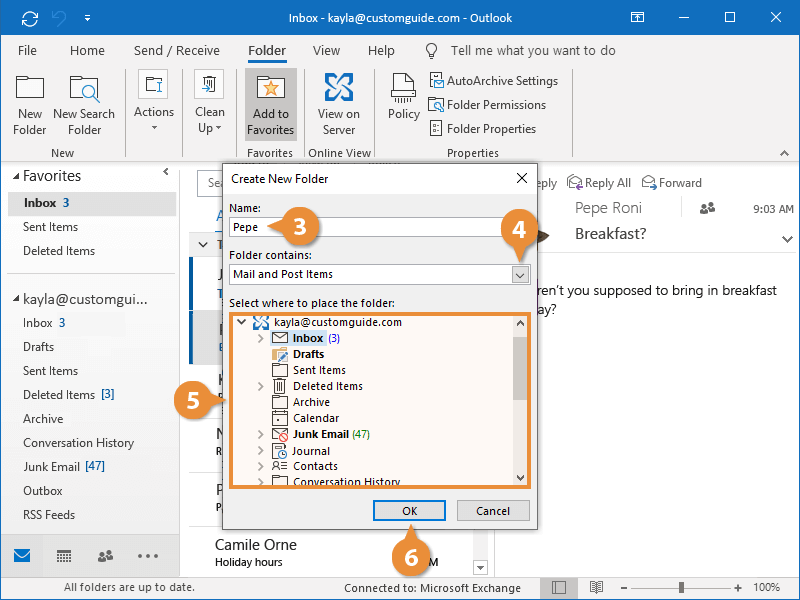Viewport: 800px width, 600px height.
Task: Open the Policy button
Action: click(x=404, y=96)
